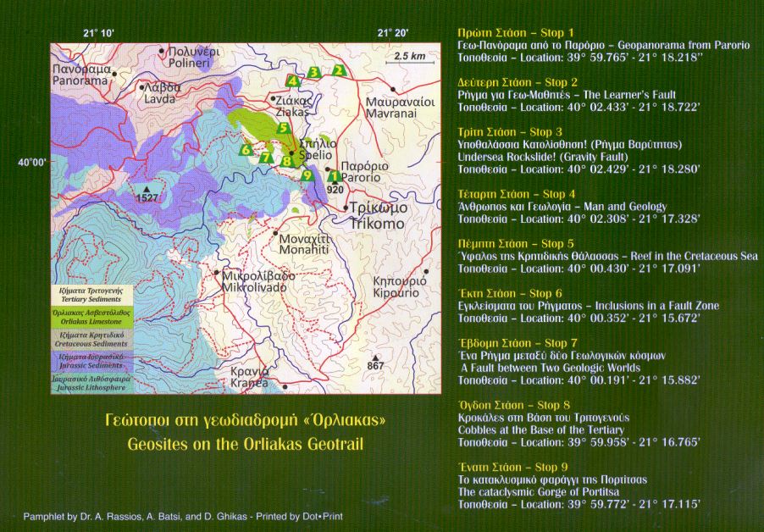Click location line 40° 00.430' - 21° 17.091'

579,269
